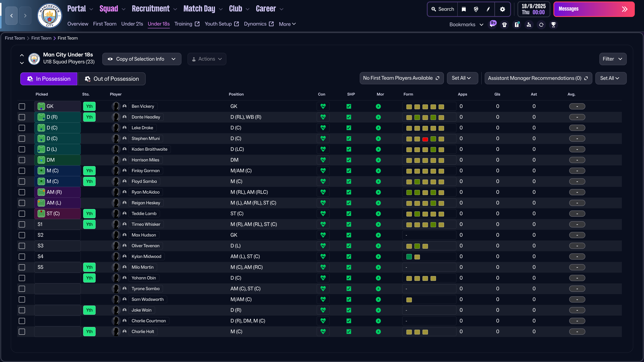The height and width of the screenshot is (362, 644).
Task: Click the trophy competitions icon
Action: [553, 24]
